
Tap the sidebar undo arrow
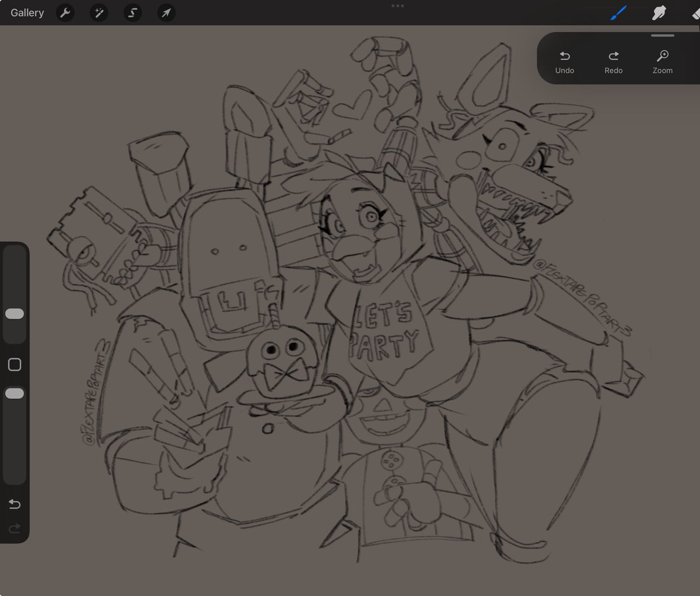pos(15,504)
